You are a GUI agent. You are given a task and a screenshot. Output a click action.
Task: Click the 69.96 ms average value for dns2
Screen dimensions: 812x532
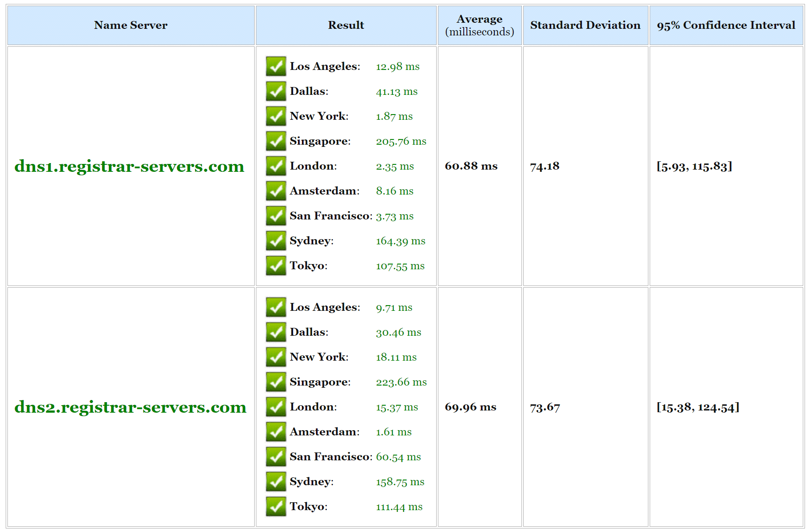(x=470, y=407)
